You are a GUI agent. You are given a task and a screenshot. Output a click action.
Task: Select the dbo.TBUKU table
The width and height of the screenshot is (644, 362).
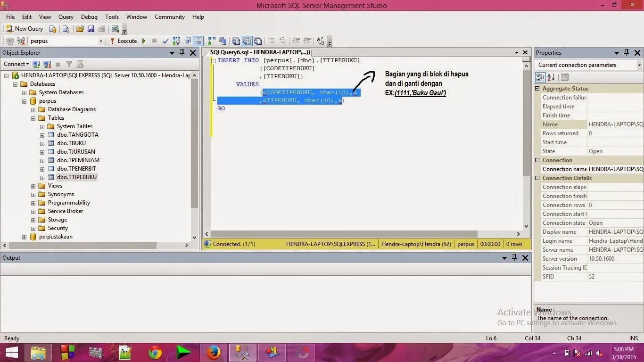coord(71,143)
